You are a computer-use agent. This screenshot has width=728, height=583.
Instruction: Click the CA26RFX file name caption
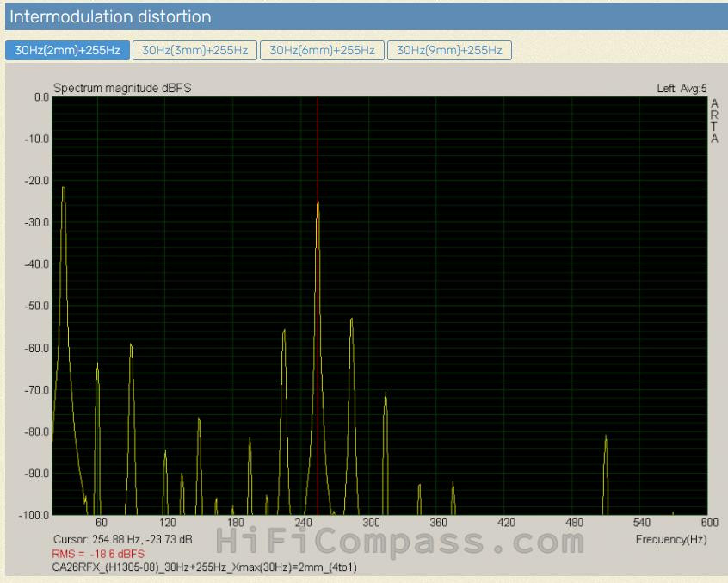coord(204,567)
